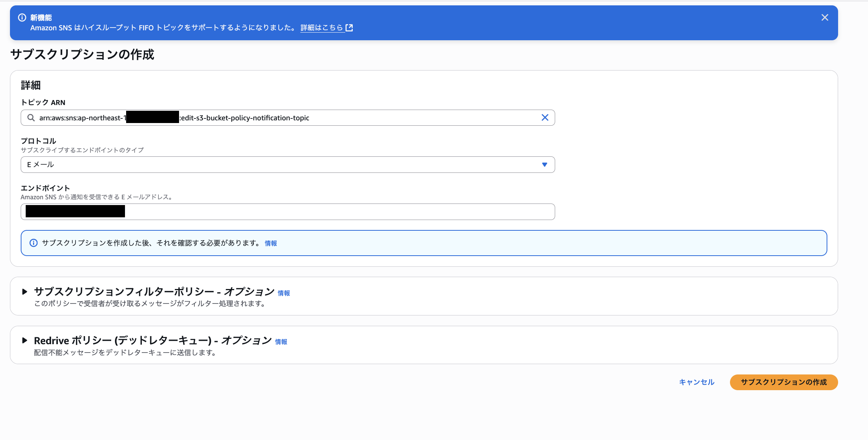The image size is (868, 440).
Task: Expand Redrive ポリシー section triangle
Action: pyautogui.click(x=25, y=340)
